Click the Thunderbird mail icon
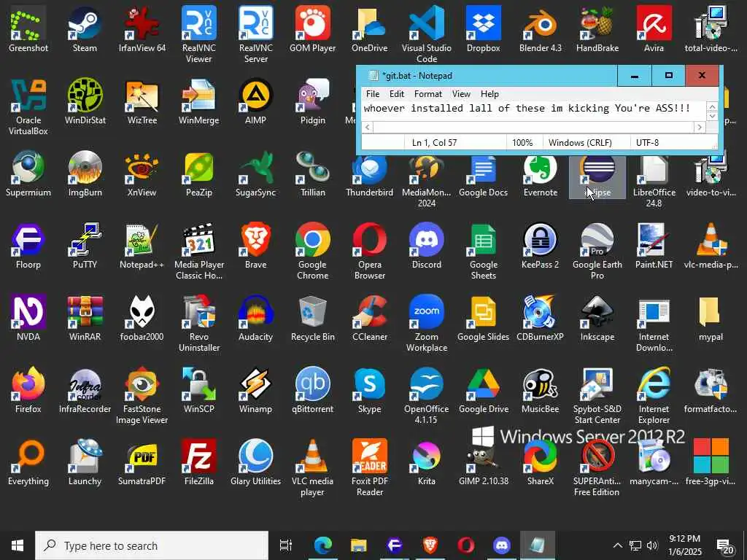This screenshot has width=747, height=560. coord(369,174)
